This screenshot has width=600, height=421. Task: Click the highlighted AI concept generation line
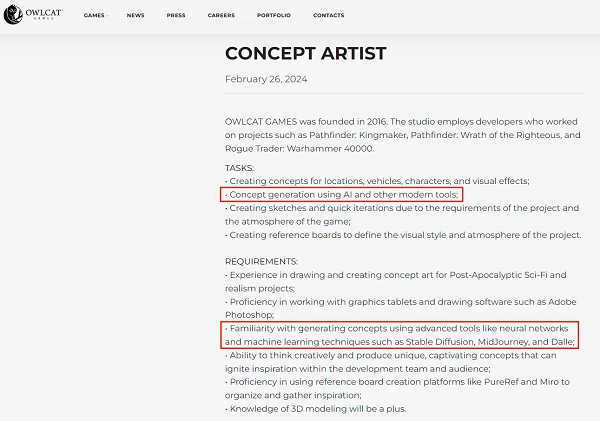[342, 194]
